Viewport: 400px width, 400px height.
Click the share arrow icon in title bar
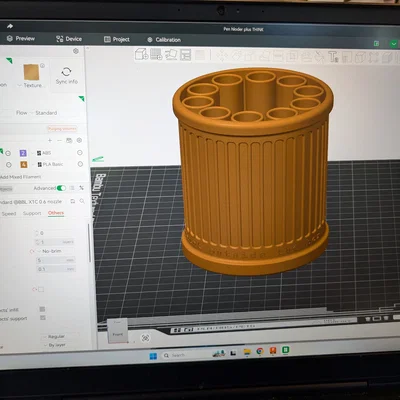coord(10,26)
